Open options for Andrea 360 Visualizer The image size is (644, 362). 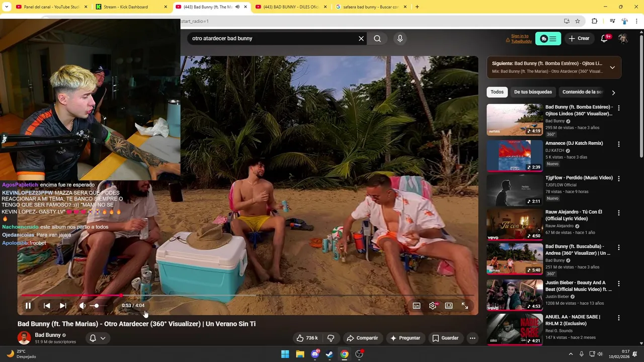click(618, 247)
